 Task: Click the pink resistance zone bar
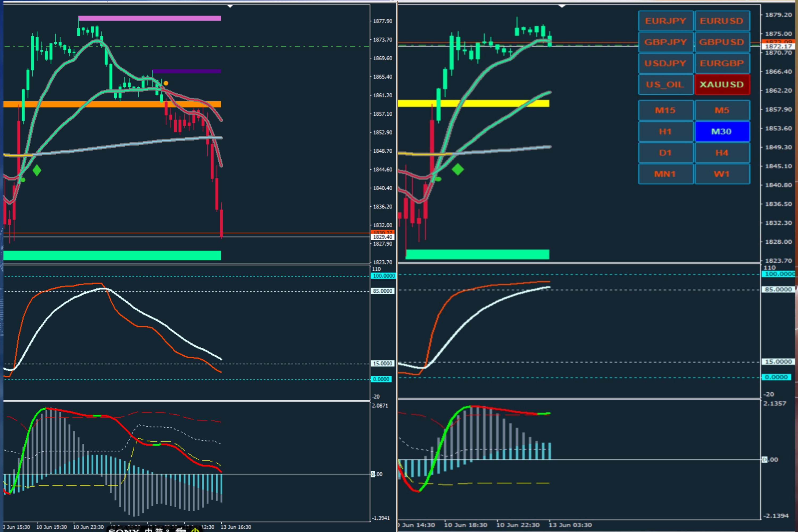pos(149,18)
